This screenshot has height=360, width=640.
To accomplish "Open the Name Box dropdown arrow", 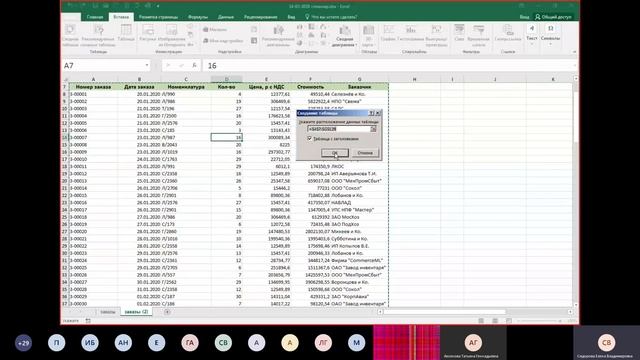I will click(x=147, y=65).
